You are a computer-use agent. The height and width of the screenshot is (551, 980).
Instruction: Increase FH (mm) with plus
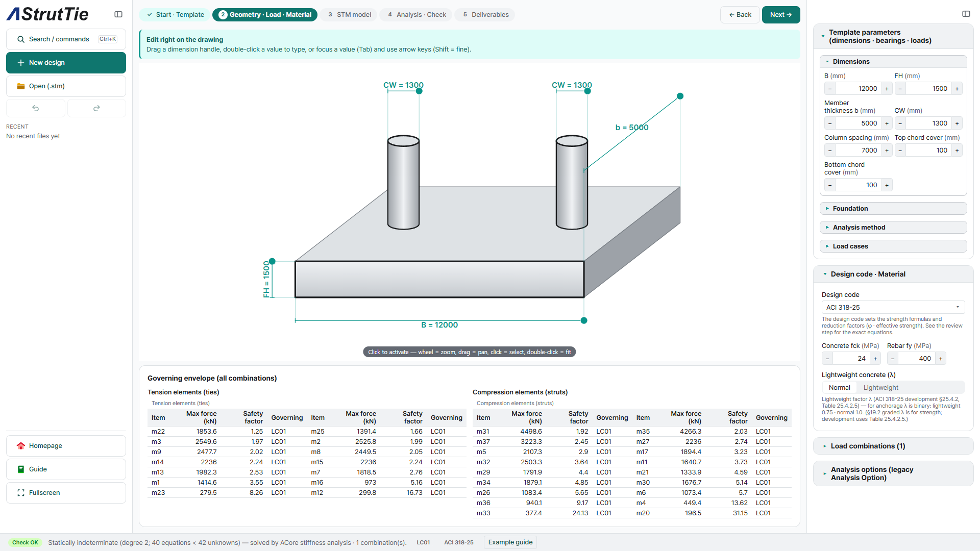[x=957, y=89]
